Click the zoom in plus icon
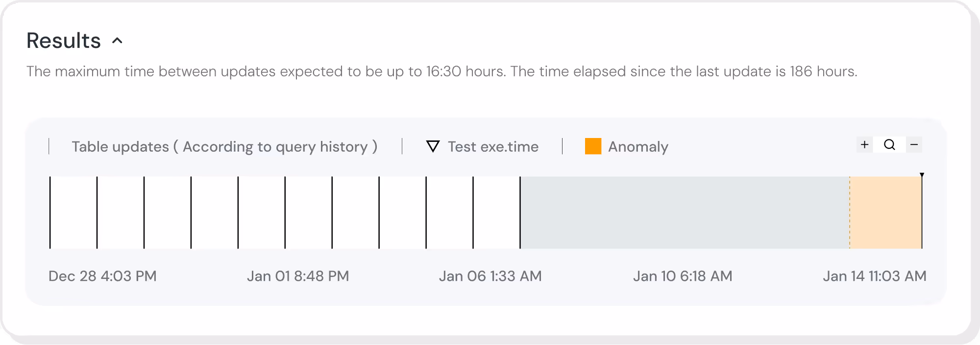980x345 pixels. (x=864, y=145)
